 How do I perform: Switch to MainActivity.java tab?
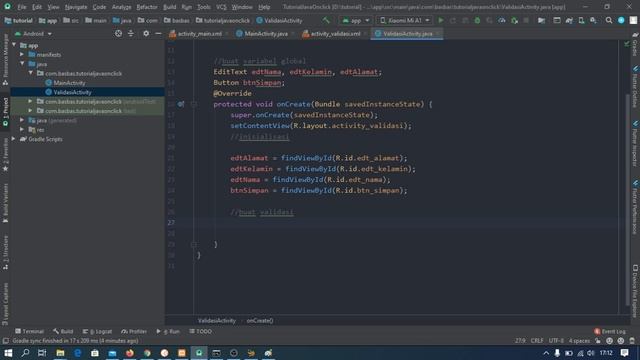[265, 33]
